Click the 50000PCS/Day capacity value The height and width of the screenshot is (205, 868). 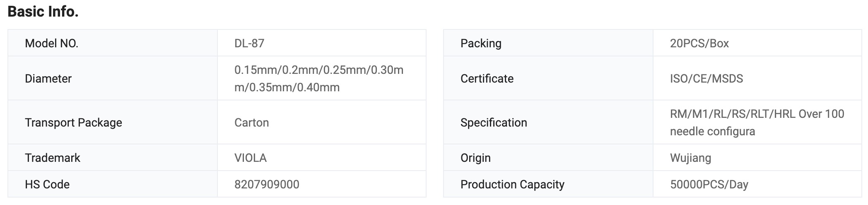pos(709,184)
